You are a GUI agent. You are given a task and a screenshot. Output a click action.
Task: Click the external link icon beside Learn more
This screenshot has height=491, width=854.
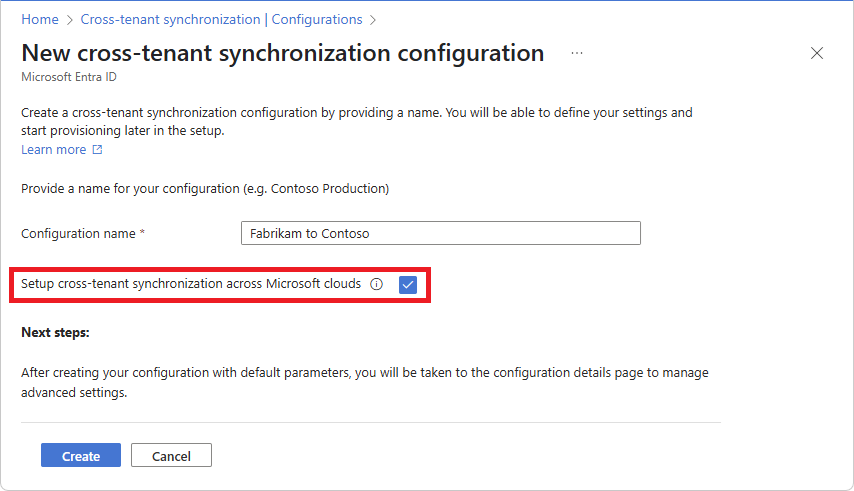(x=97, y=150)
